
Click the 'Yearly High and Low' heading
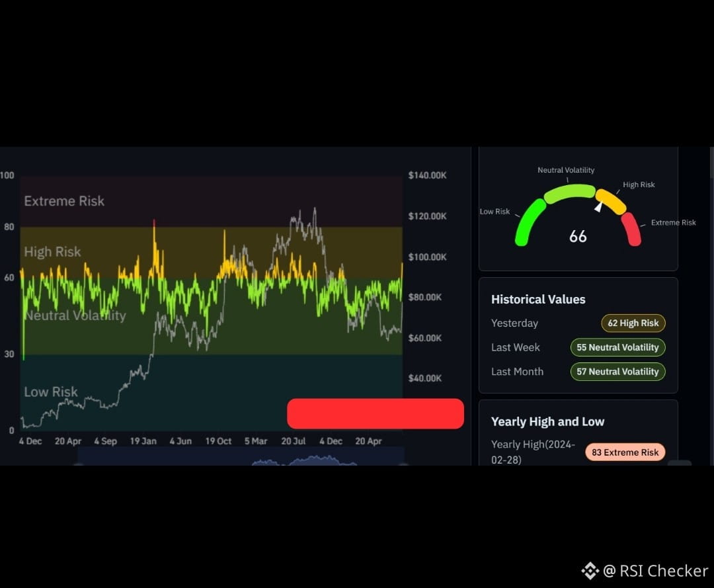tap(547, 422)
